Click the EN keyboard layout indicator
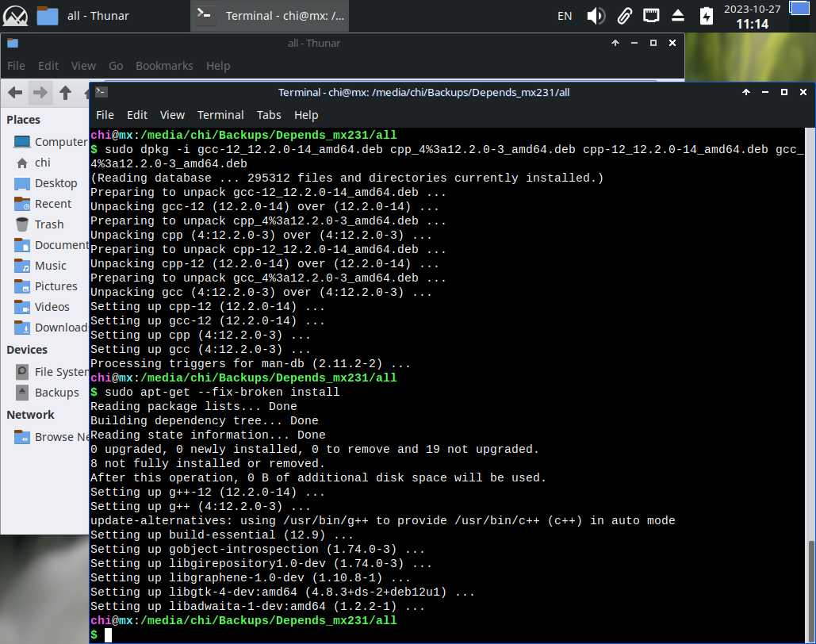816x644 pixels. tap(565, 16)
